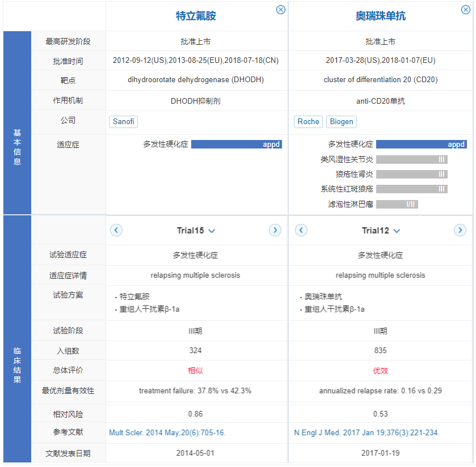The image size is (476, 467).
Task: Click publication date 2017-01-19
Action: click(x=380, y=453)
